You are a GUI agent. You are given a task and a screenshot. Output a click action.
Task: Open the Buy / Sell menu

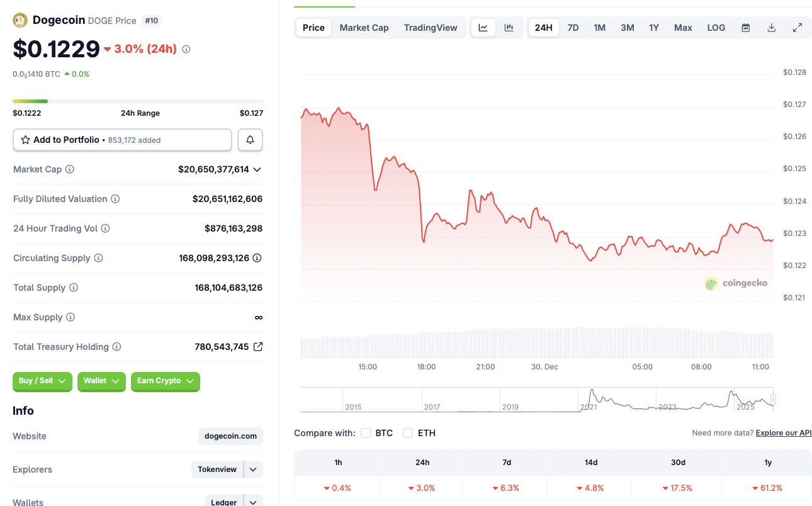tap(42, 381)
